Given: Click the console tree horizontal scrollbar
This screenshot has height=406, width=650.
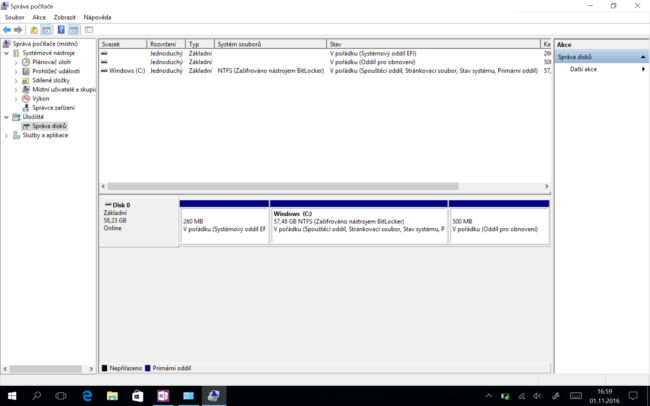Looking at the screenshot, I should tap(46, 369).
